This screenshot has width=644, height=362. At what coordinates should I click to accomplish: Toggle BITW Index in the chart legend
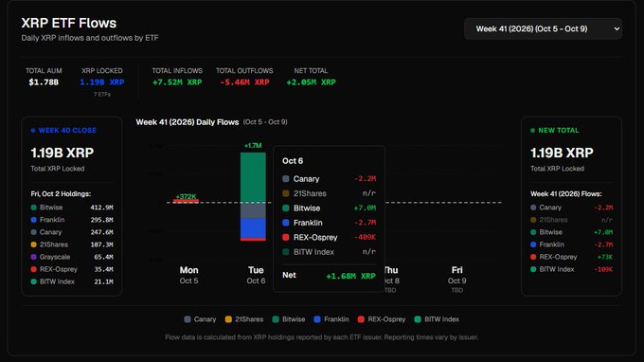437,319
